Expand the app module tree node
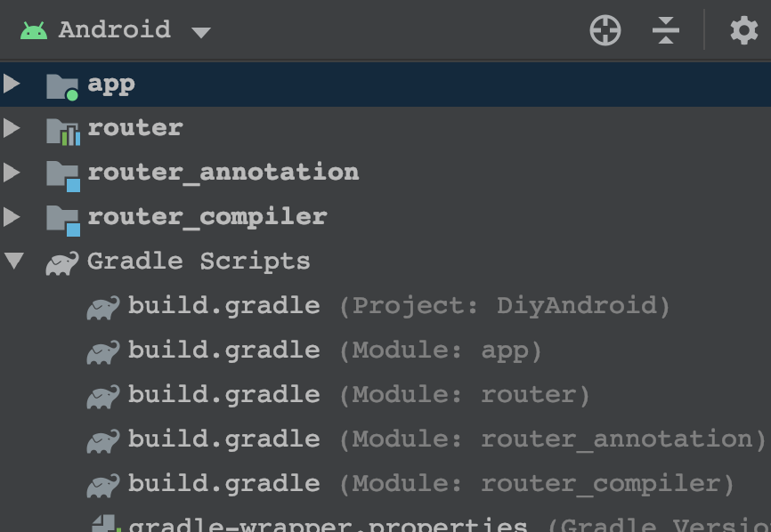 (12, 85)
